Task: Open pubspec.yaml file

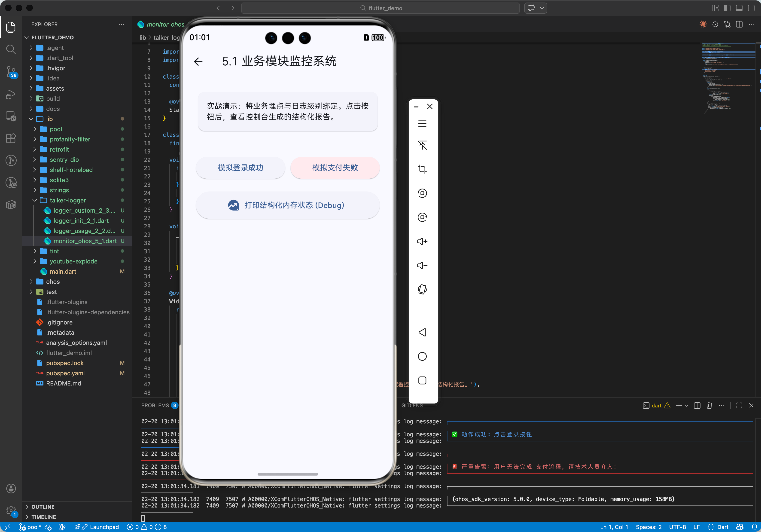Action: pyautogui.click(x=65, y=373)
